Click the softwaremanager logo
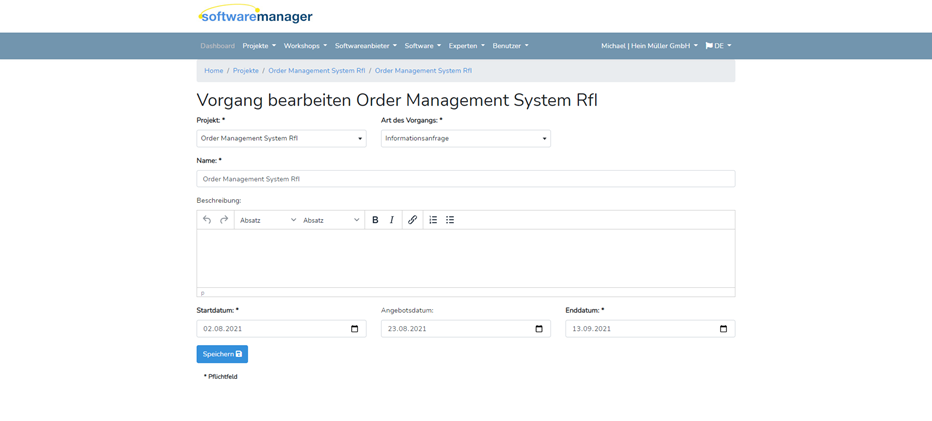This screenshot has width=932, height=421. click(255, 15)
